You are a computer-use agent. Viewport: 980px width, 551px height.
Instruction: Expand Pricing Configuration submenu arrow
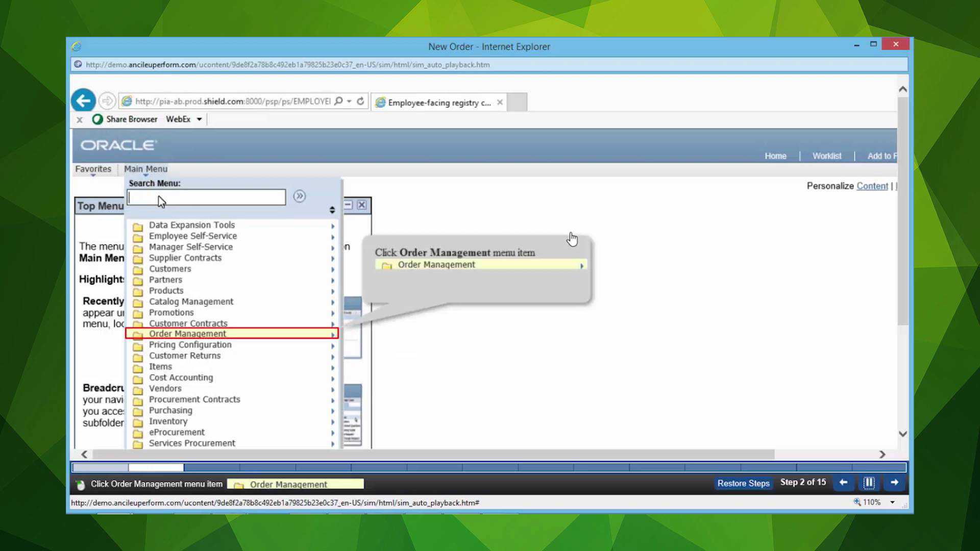332,346
